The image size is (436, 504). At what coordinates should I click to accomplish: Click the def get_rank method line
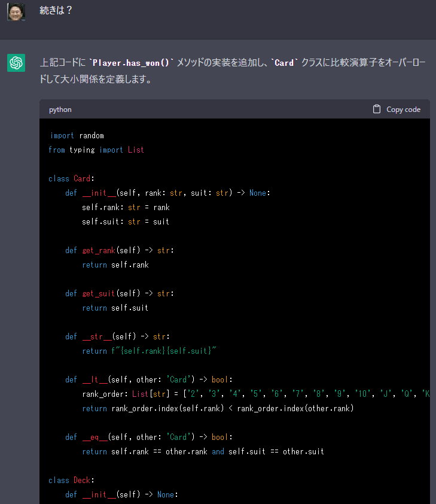click(x=120, y=250)
